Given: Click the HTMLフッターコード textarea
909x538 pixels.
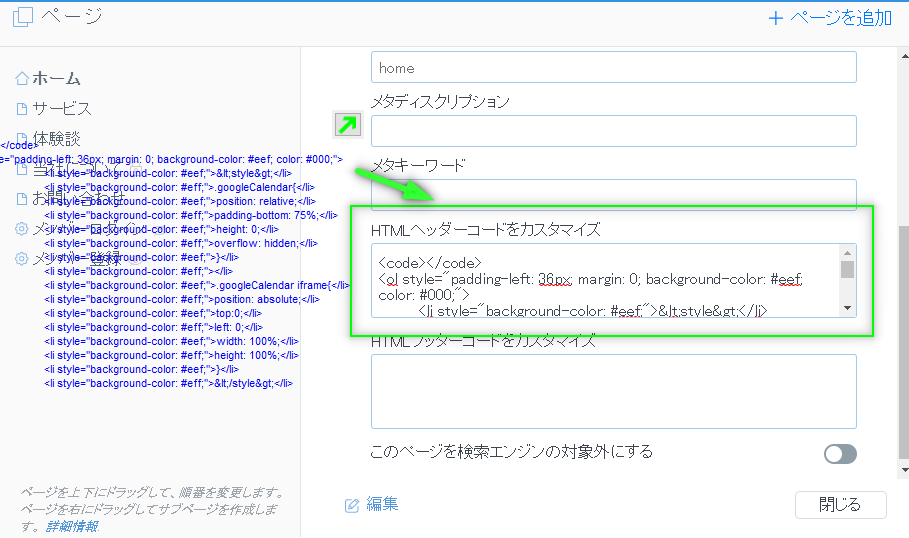Looking at the screenshot, I should (x=613, y=391).
